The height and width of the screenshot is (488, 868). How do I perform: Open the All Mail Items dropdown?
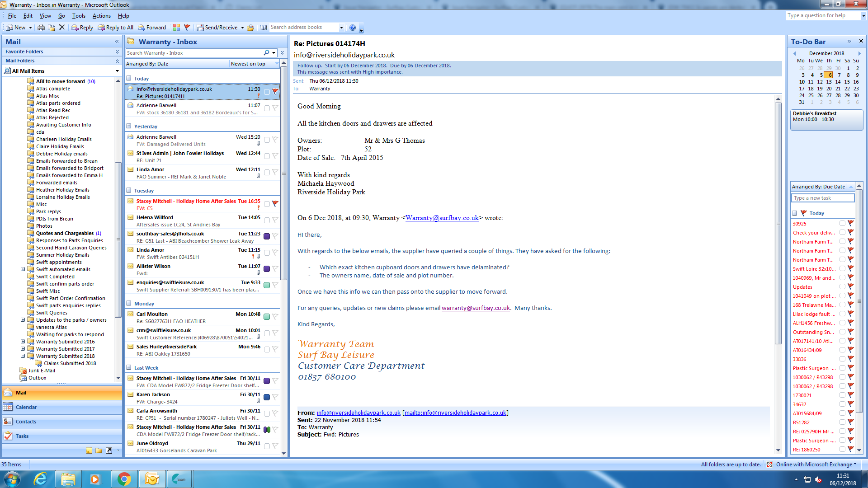tap(117, 71)
